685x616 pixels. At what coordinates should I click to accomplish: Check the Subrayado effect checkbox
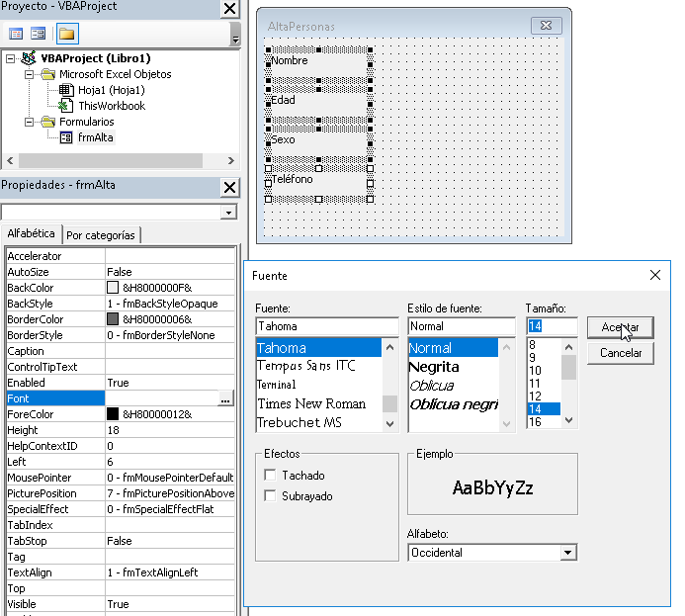click(271, 495)
